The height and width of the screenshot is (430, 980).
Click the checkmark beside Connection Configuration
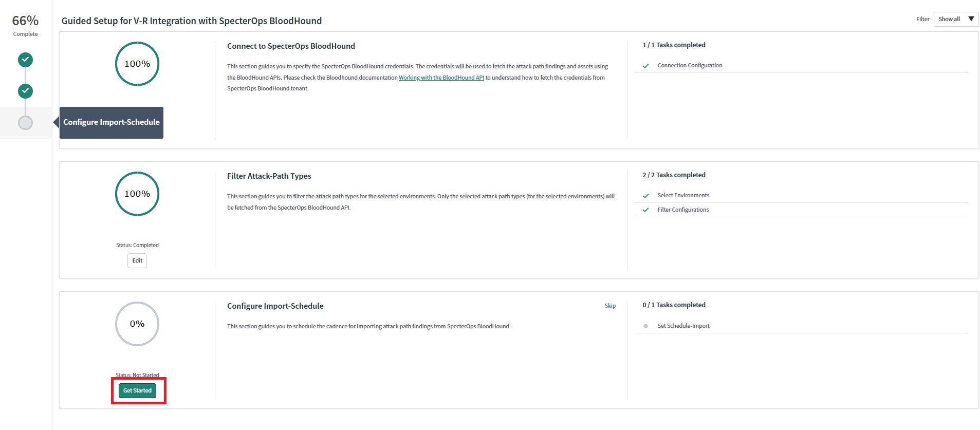646,66
